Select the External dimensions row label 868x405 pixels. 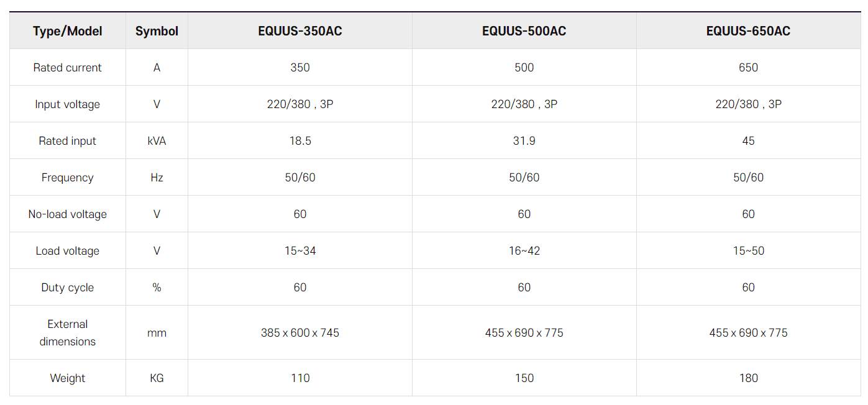pyautogui.click(x=68, y=333)
